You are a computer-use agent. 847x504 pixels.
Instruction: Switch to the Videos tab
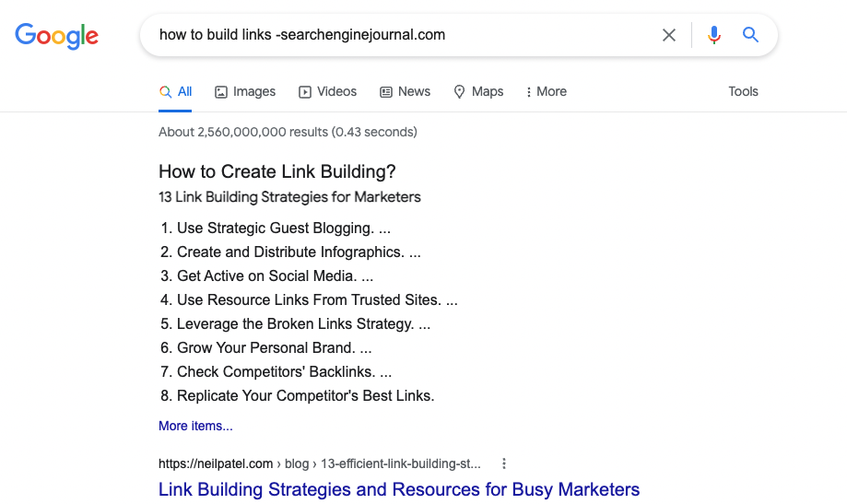[327, 92]
